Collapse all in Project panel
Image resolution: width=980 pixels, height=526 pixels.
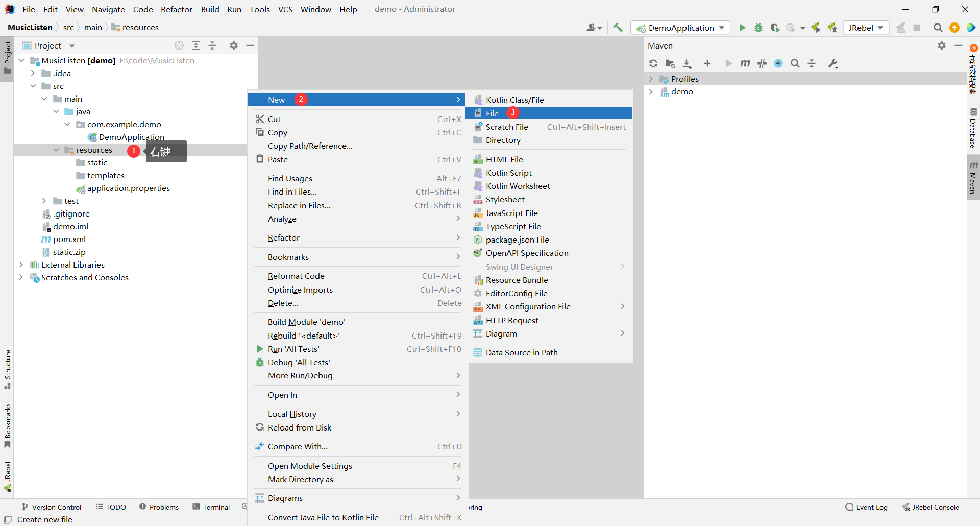tap(212, 45)
